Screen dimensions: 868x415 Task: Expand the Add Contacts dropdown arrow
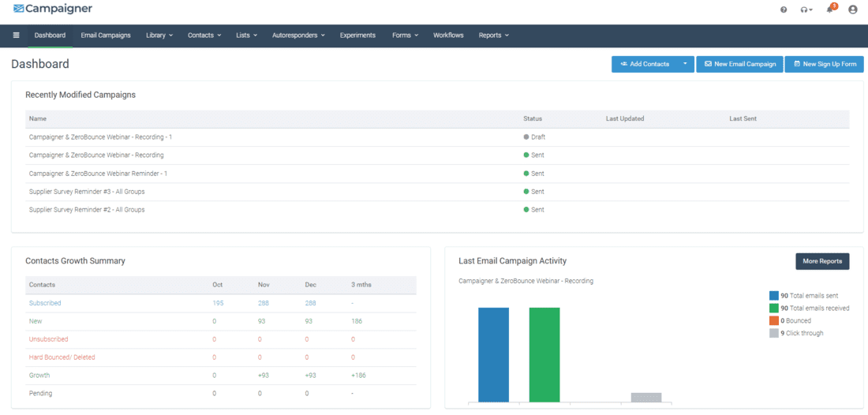685,64
